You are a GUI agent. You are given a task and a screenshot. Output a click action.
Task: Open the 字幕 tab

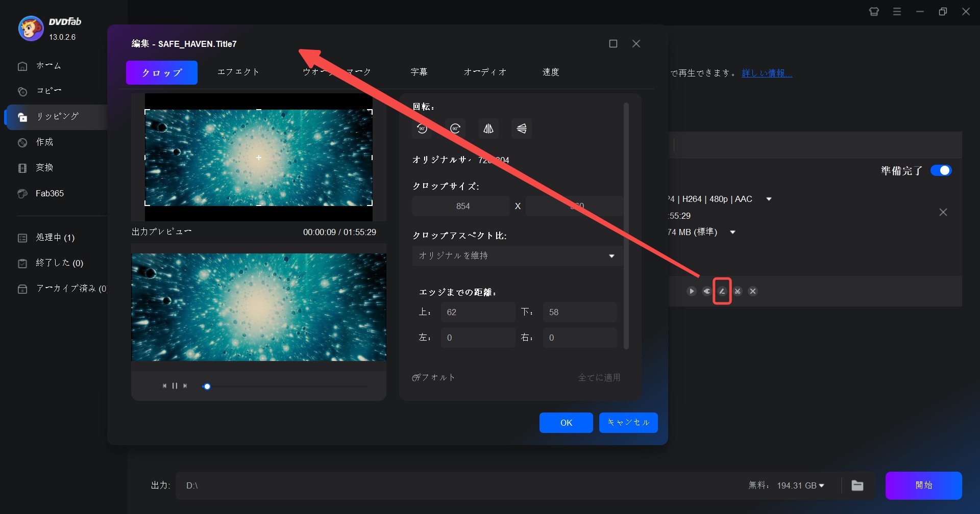[419, 72]
